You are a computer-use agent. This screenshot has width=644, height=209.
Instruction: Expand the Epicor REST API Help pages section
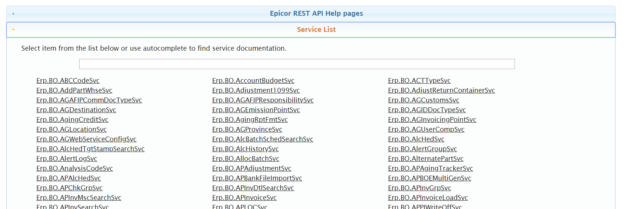[x=14, y=14]
